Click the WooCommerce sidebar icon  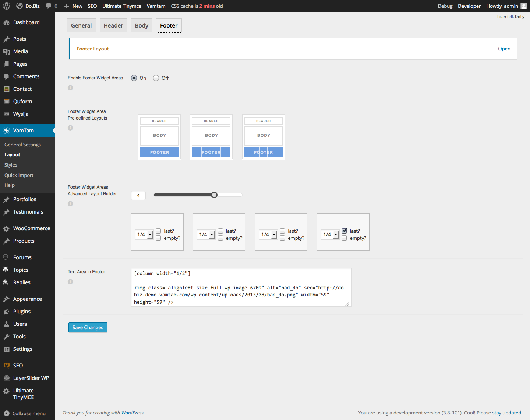(6, 228)
